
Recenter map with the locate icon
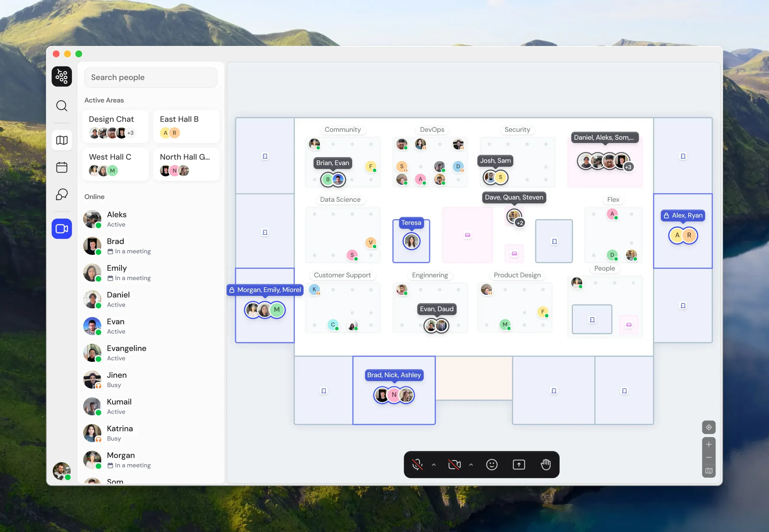coord(709,427)
